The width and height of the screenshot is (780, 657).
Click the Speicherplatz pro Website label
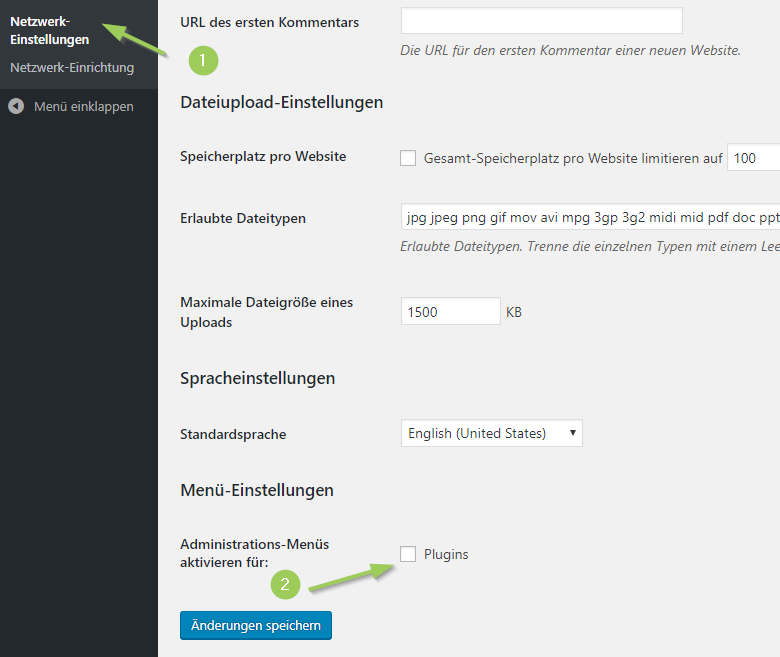click(263, 156)
